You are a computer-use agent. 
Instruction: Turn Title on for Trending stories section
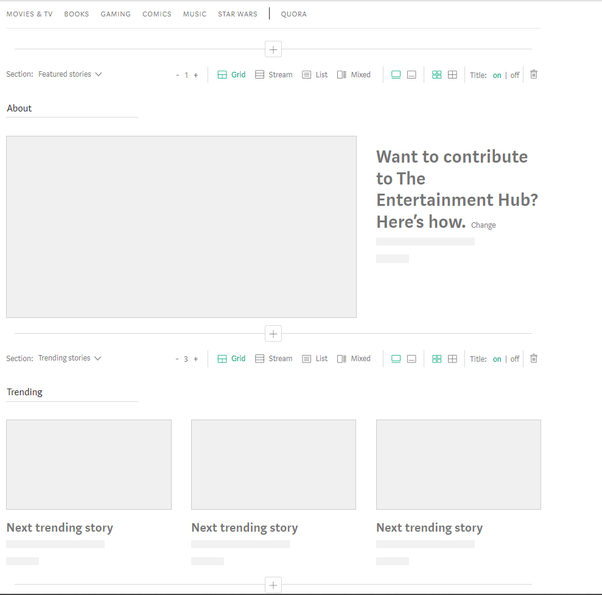497,359
